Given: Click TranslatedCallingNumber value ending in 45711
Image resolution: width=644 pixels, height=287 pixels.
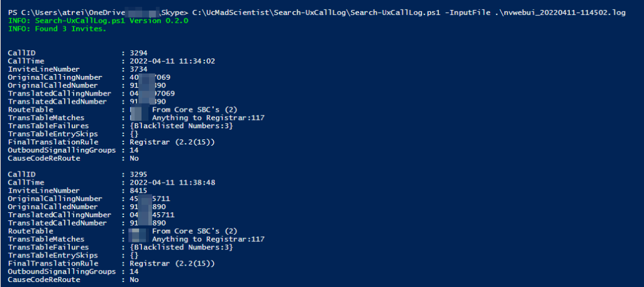Looking at the screenshot, I should coord(152,215).
